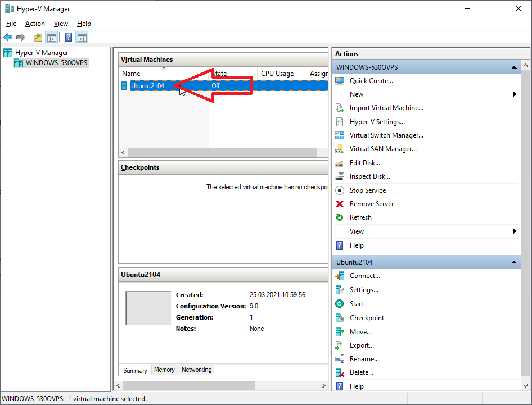Image resolution: width=532 pixels, height=405 pixels.
Task: Open the Action menu
Action: point(35,24)
